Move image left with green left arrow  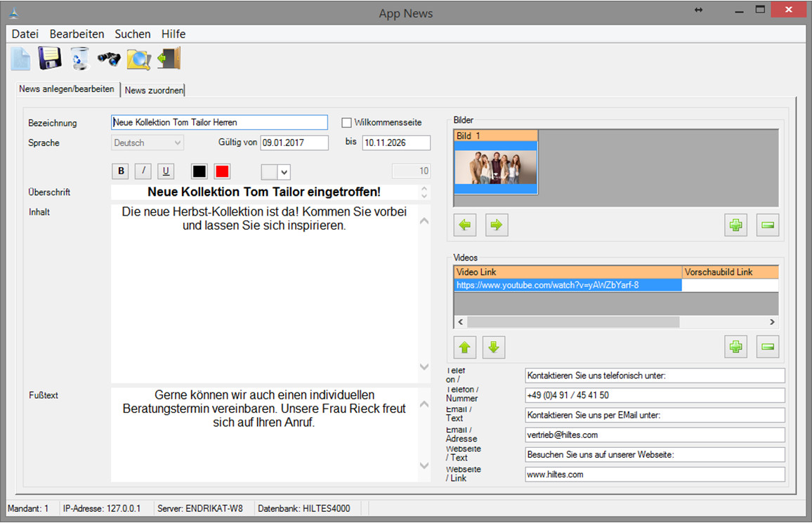tap(464, 225)
